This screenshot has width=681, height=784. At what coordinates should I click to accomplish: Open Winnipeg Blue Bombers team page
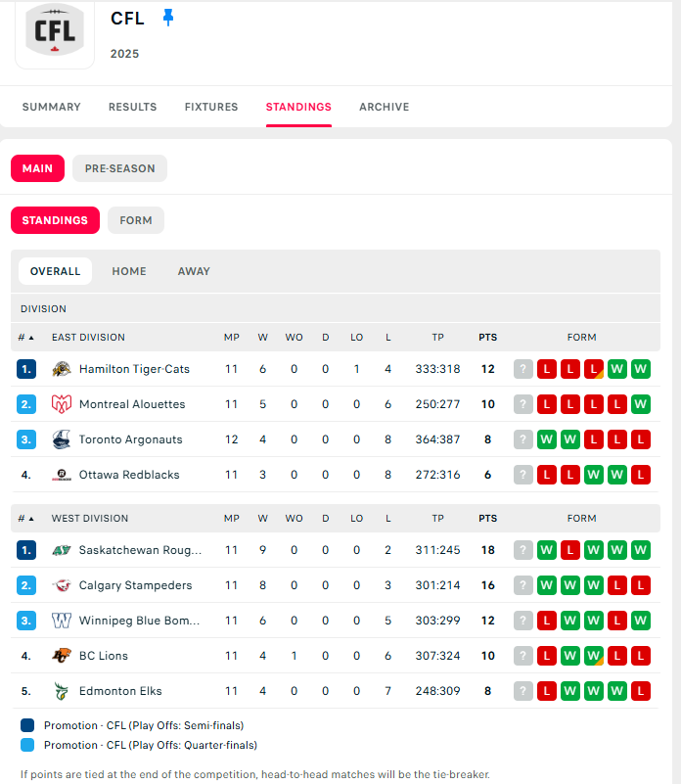139,621
